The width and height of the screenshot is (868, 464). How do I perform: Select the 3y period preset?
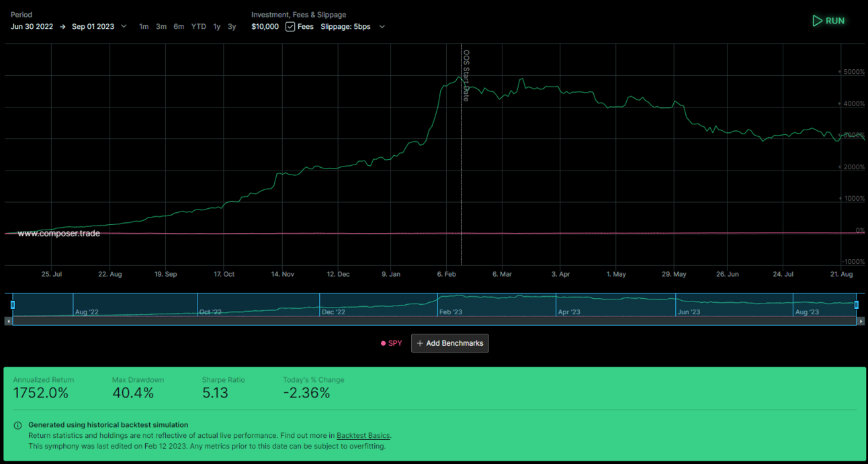pyautogui.click(x=232, y=27)
